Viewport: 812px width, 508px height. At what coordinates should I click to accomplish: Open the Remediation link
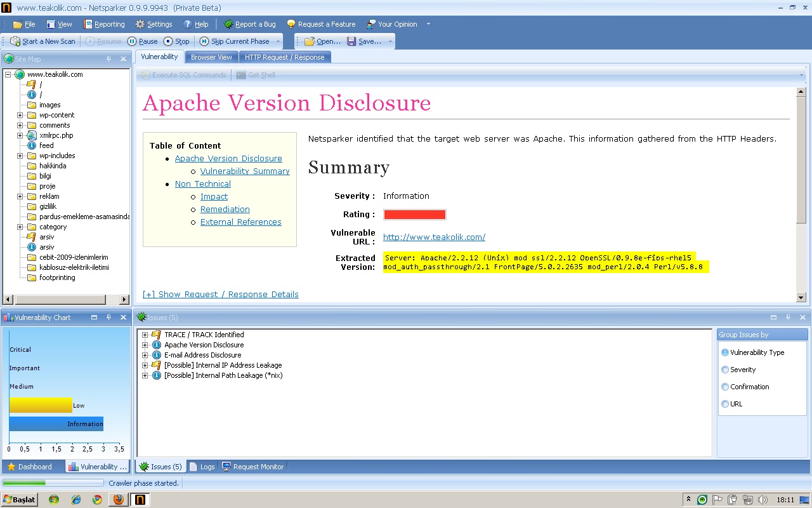[x=225, y=210]
